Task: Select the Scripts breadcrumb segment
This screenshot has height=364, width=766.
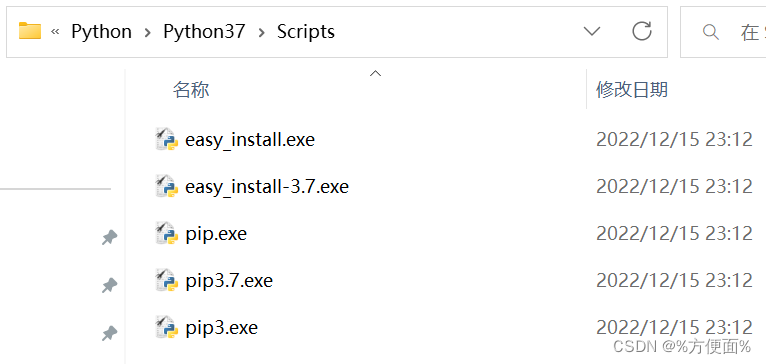Action: (x=306, y=32)
